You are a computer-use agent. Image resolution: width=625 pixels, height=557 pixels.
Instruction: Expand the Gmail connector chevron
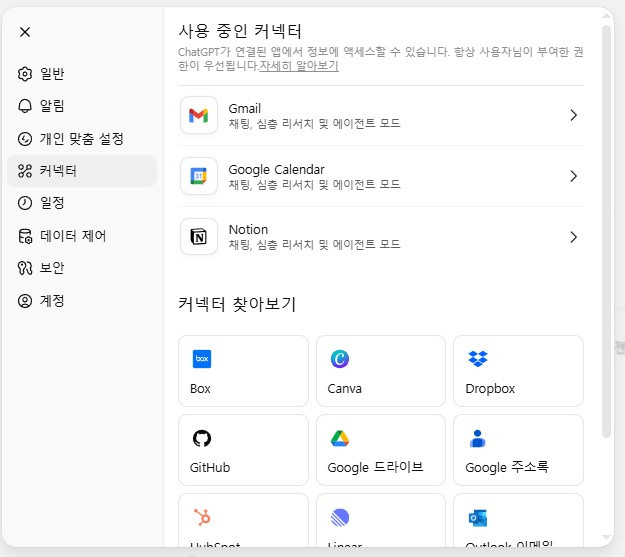coord(573,115)
